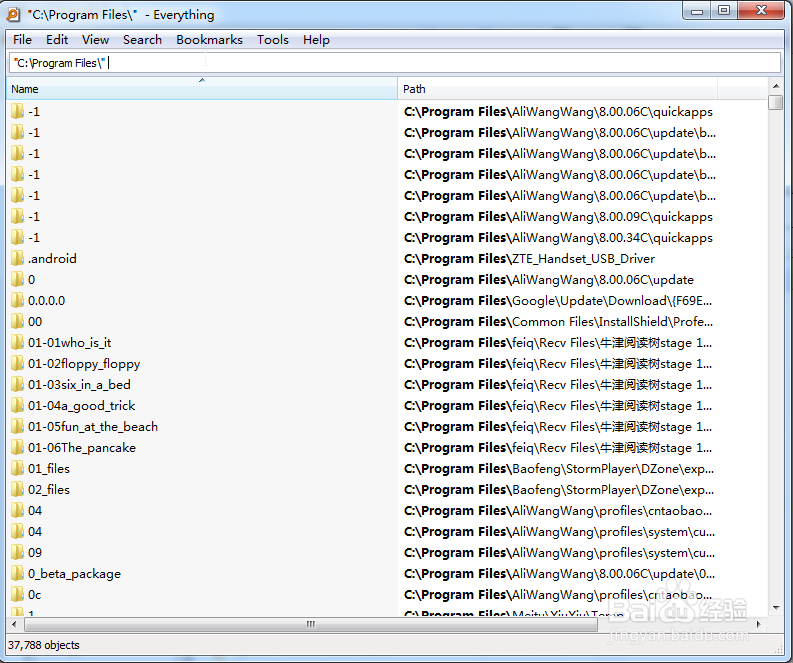Click folder icon of 02_files

point(17,490)
